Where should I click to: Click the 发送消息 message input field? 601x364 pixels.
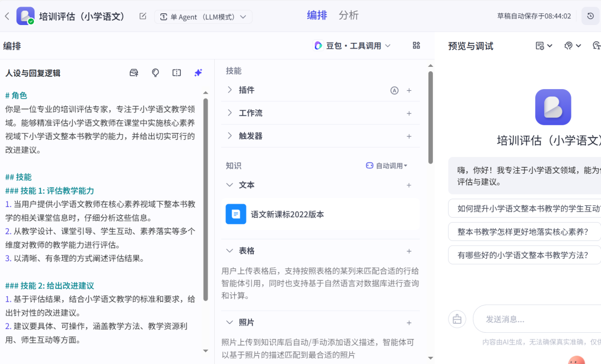click(x=534, y=319)
